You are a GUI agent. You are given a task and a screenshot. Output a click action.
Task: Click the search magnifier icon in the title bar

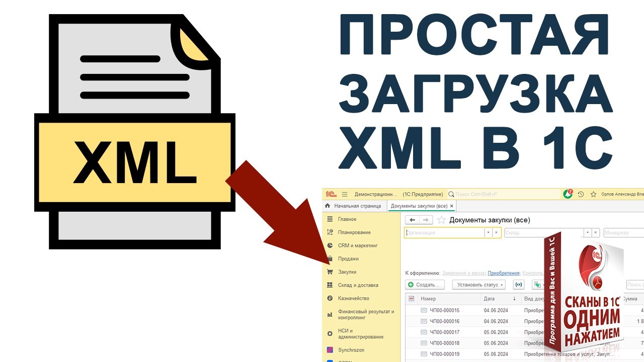451,194
